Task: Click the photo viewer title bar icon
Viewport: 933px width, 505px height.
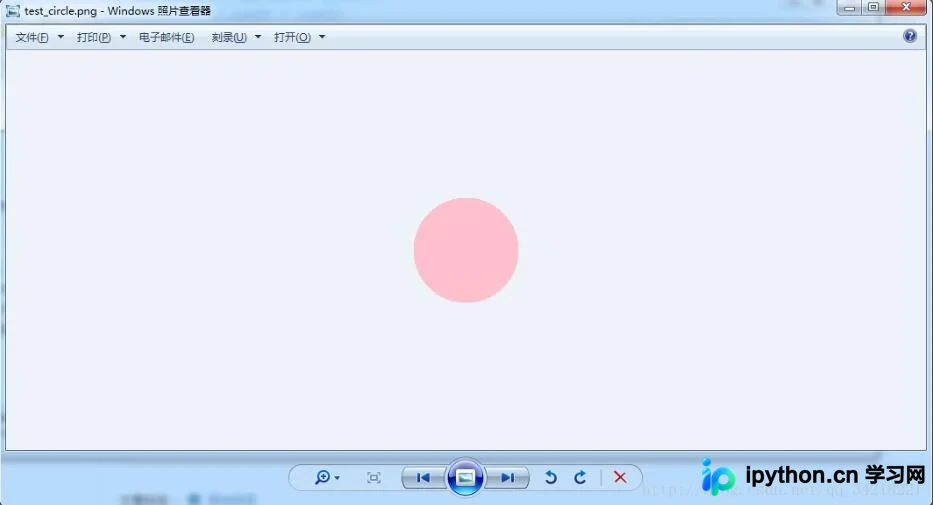Action: pyautogui.click(x=12, y=11)
